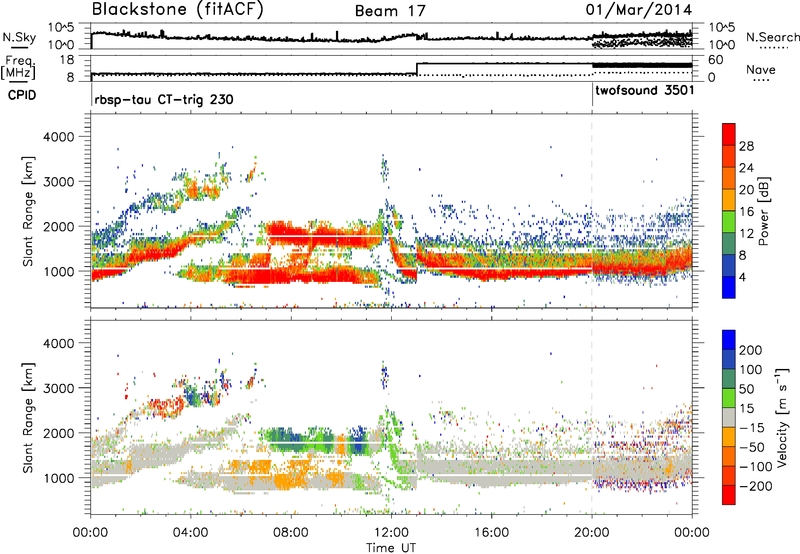The width and height of the screenshot is (800, 554).
Task: Click the 'rbsp-tau CT-trig 230' text
Action: [x=164, y=99]
